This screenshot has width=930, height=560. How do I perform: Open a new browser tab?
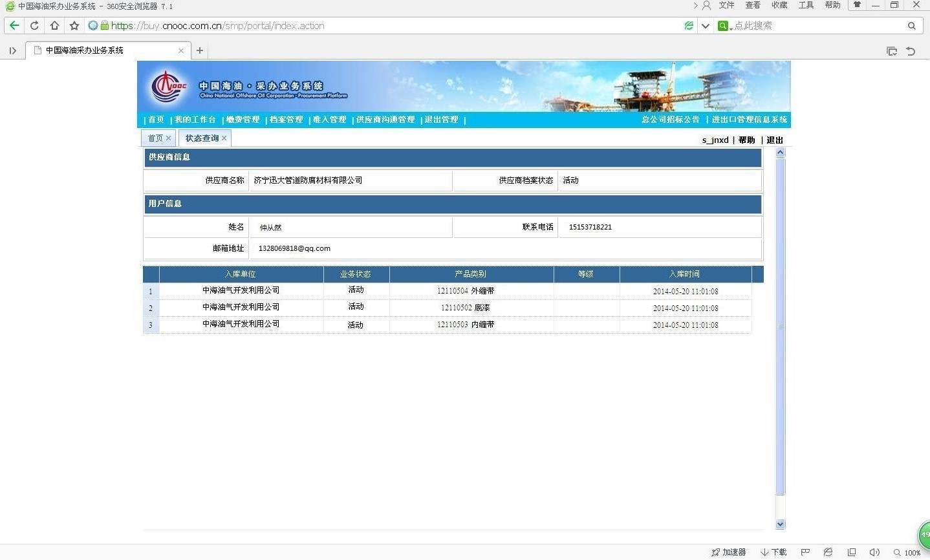(200, 50)
